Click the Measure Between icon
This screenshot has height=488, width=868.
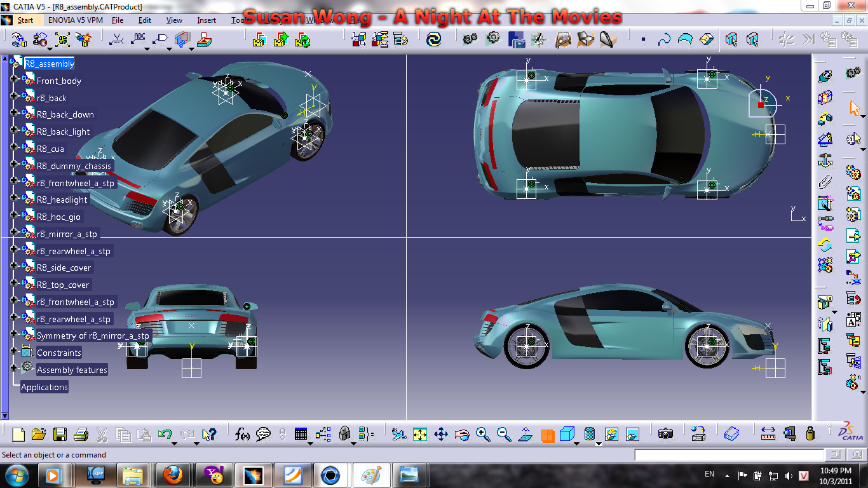(768, 434)
